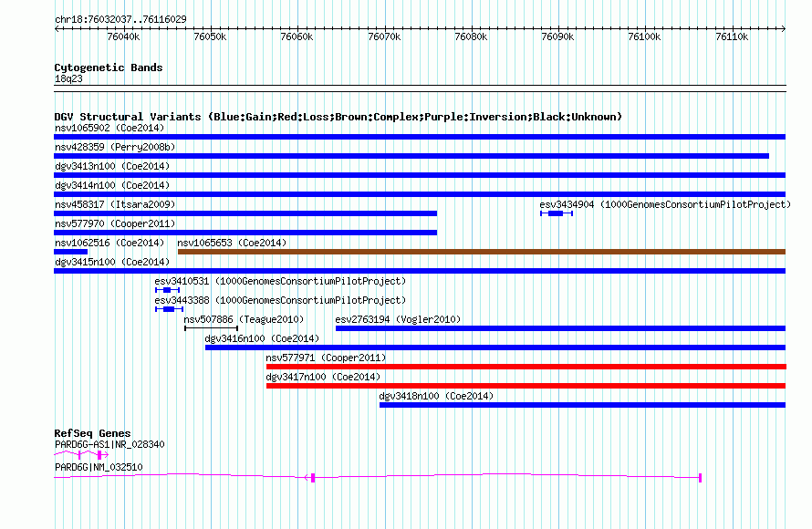The width and height of the screenshot is (812, 529).
Task: Open the dgv3414n100 (Coe2014) variant bar
Action: click(x=420, y=194)
